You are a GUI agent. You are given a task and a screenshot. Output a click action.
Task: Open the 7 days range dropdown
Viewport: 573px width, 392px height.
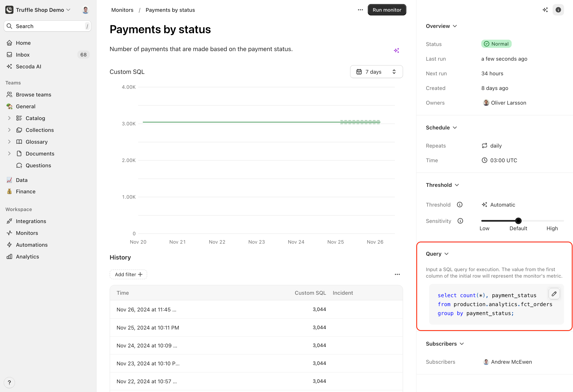click(x=376, y=72)
